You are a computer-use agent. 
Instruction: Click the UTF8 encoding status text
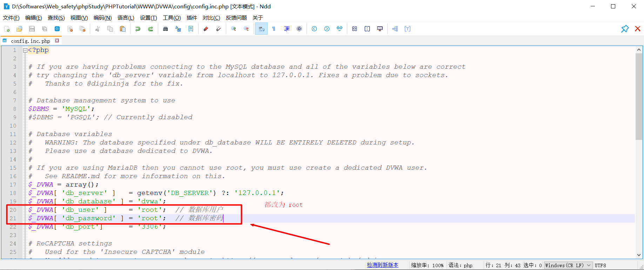pyautogui.click(x=601, y=265)
